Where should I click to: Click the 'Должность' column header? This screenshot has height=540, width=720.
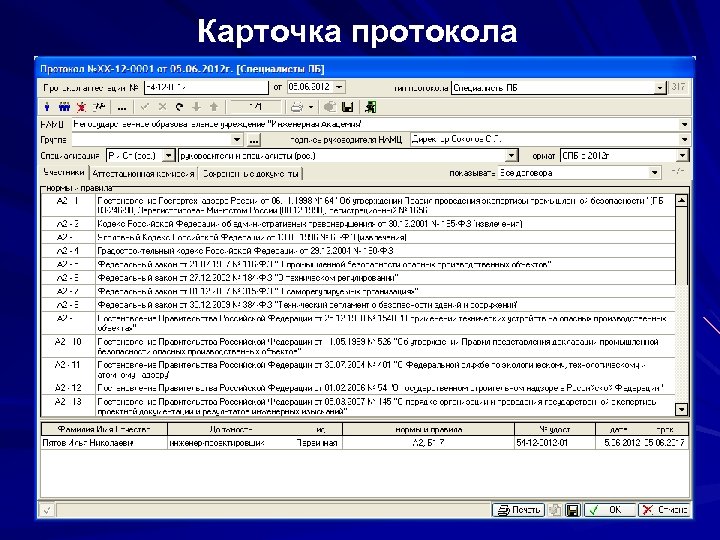[231, 429]
